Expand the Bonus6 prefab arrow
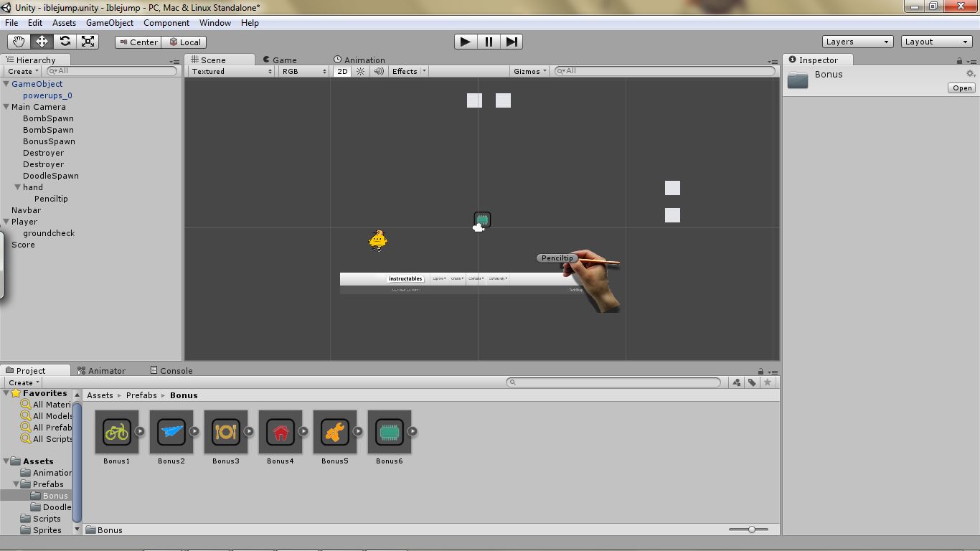Screen dimensions: 980x551 point(413,431)
